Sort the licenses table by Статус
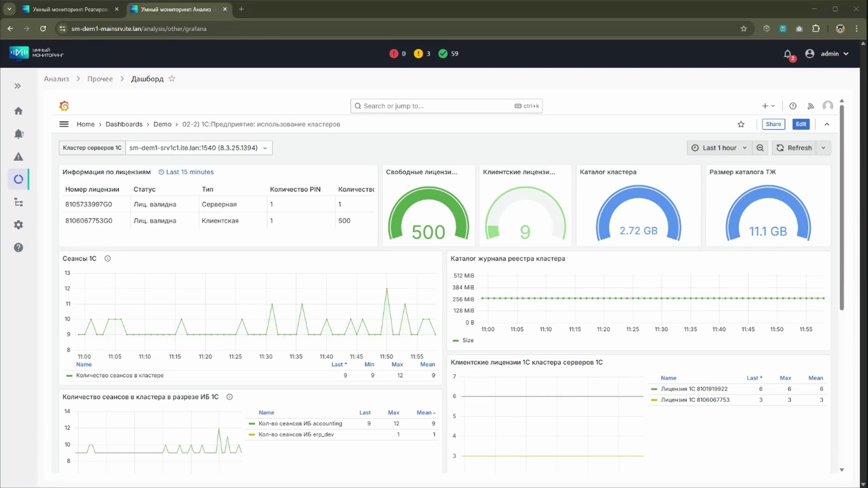This screenshot has width=868, height=488. tap(144, 189)
